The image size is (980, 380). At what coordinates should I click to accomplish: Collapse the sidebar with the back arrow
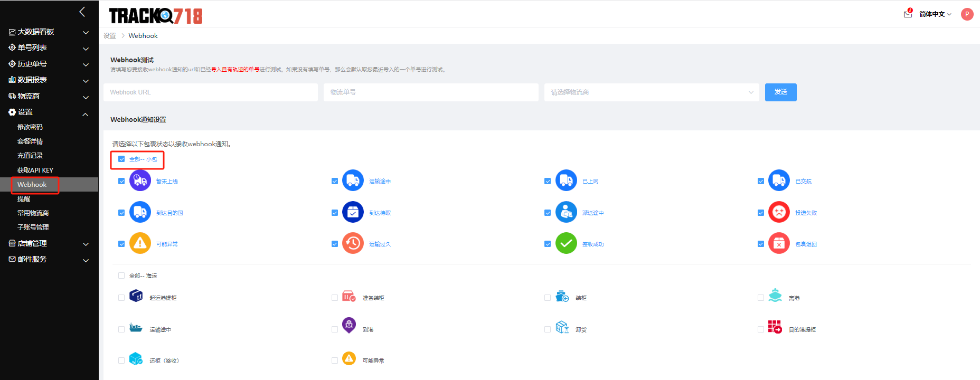coord(82,12)
